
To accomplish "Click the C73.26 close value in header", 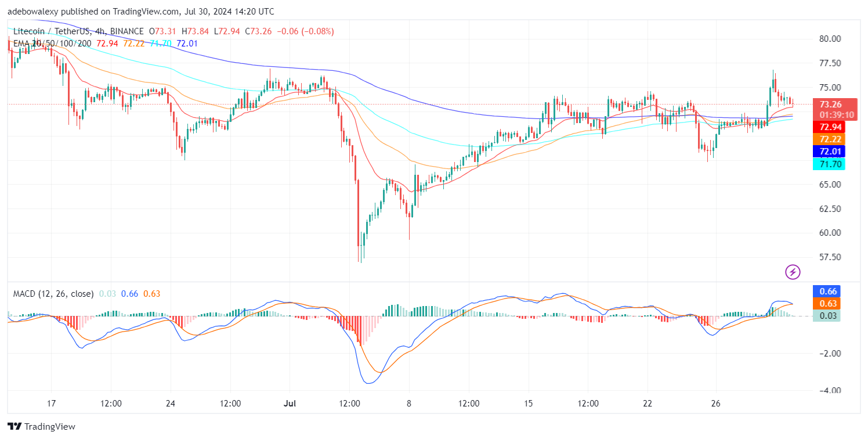I will click(x=259, y=31).
